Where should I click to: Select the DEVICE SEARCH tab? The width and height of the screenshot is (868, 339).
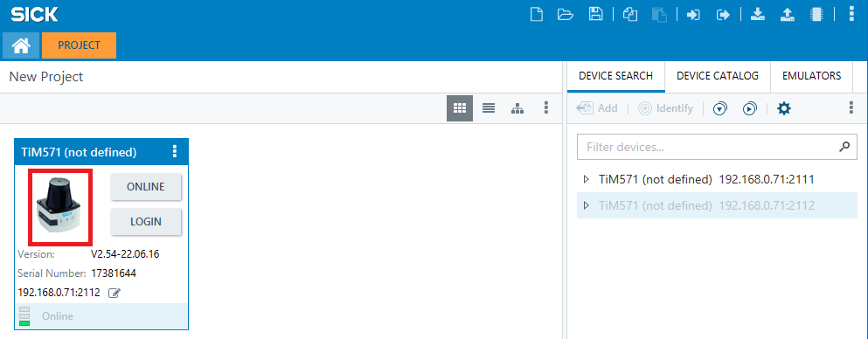(x=615, y=76)
